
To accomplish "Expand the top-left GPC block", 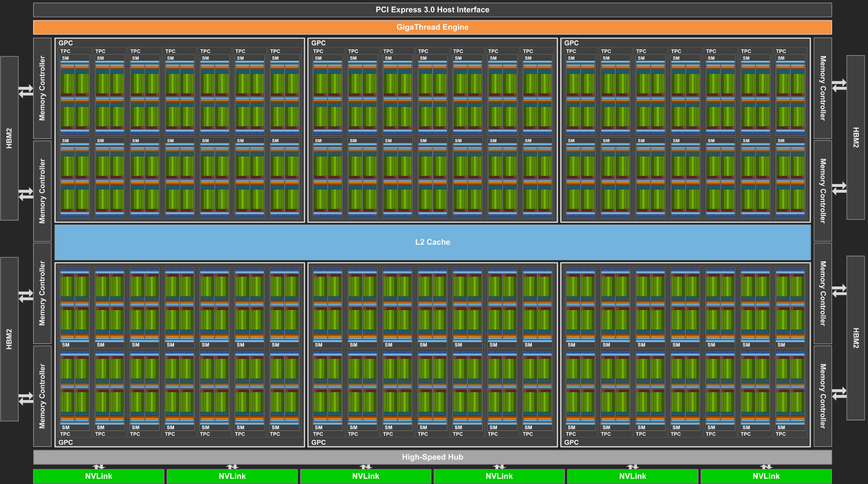I will (x=65, y=43).
